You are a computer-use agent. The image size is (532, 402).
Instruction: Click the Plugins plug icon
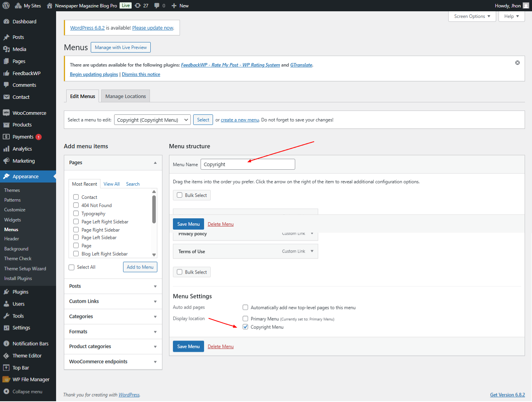(x=6, y=292)
